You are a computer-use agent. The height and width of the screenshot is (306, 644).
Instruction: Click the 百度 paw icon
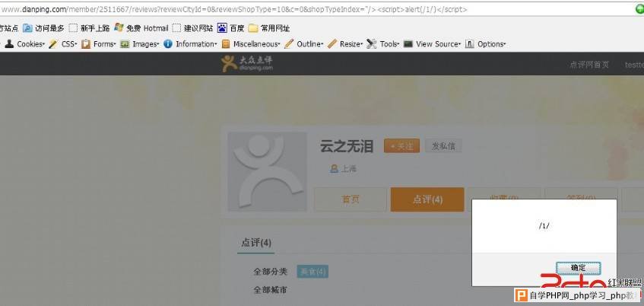click(222, 28)
